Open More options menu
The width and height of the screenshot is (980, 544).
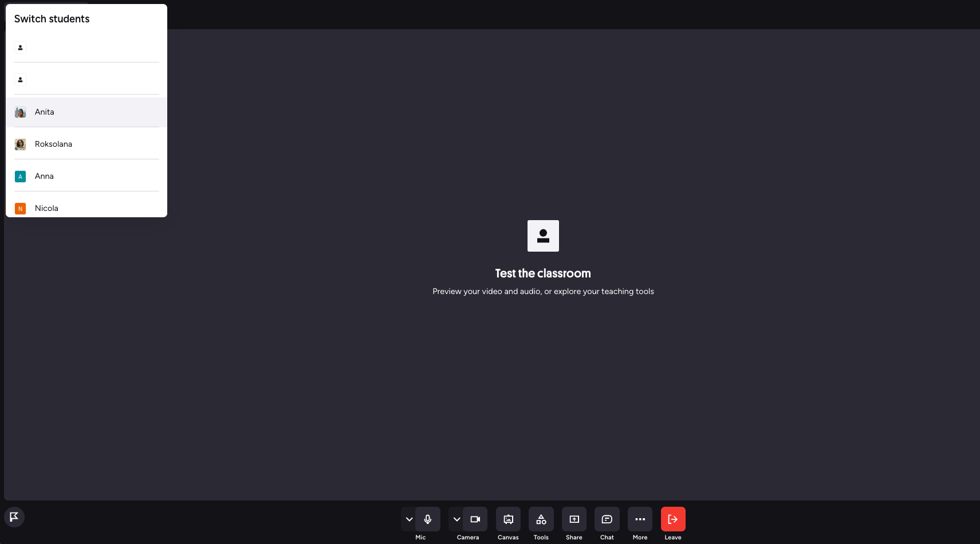point(640,519)
